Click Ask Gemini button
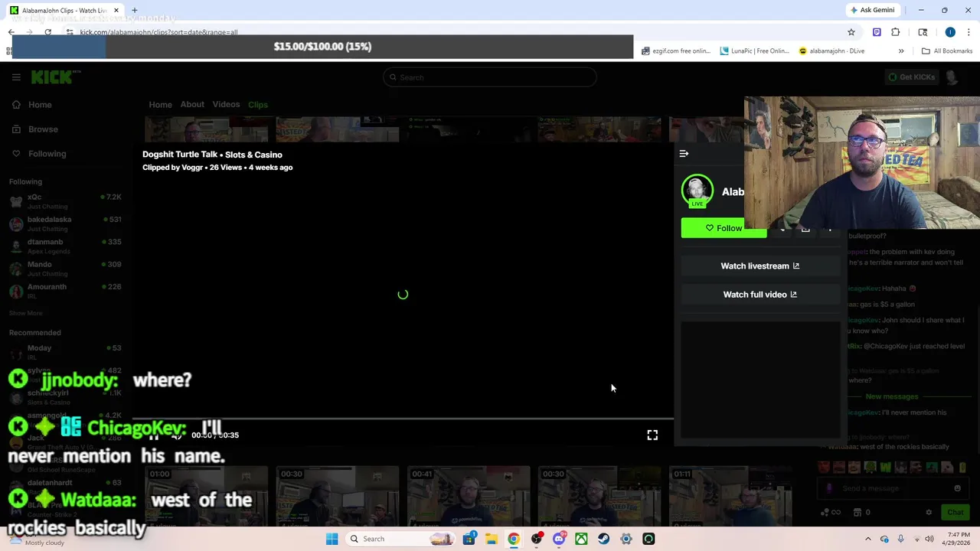Screen dimensions: 980x551 click(x=872, y=10)
